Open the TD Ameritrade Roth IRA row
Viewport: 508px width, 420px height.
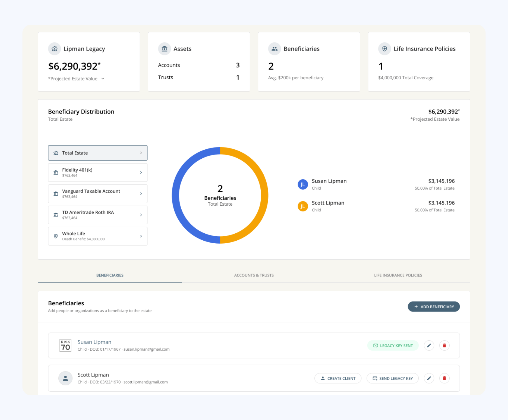[98, 215]
